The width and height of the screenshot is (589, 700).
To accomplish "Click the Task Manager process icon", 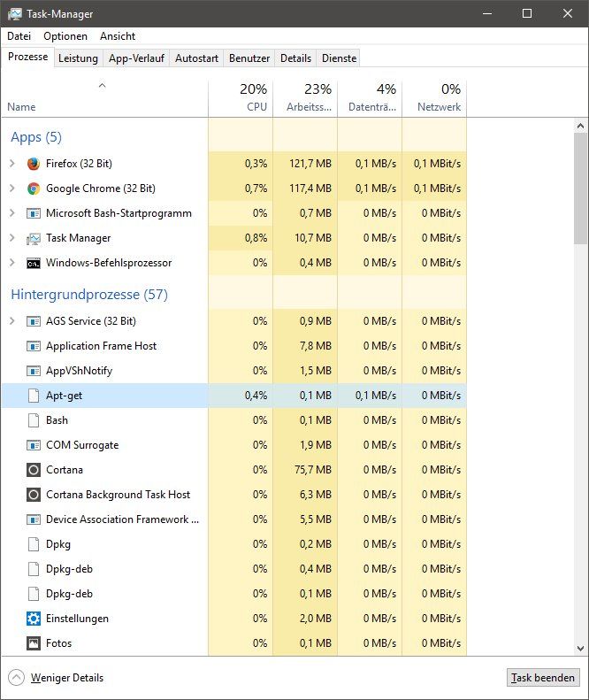I will 34,239.
